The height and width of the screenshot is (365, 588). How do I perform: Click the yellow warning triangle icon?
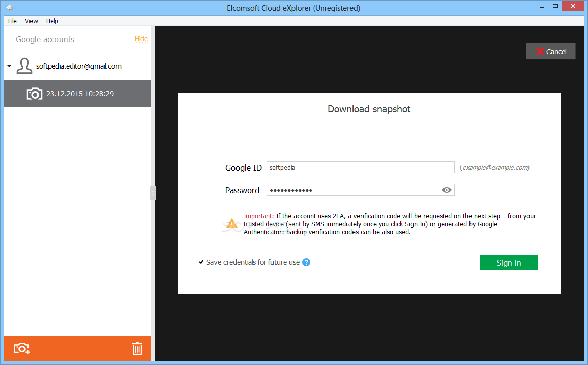[x=232, y=224]
